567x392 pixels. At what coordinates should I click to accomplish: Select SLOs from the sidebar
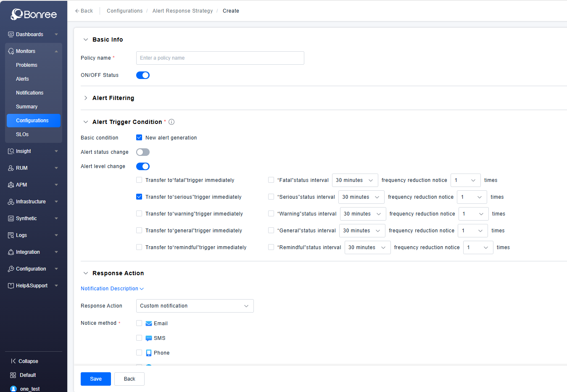point(22,134)
